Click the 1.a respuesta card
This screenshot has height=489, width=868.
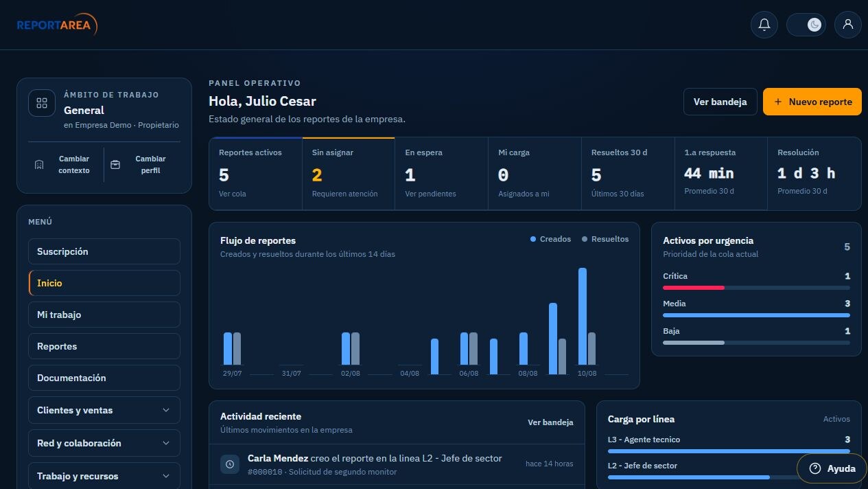(720, 174)
